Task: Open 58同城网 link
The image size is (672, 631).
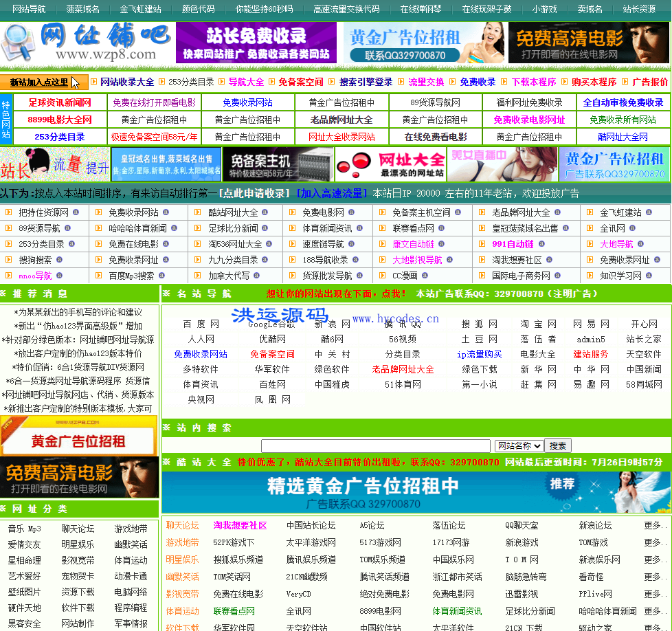Action: [x=644, y=384]
